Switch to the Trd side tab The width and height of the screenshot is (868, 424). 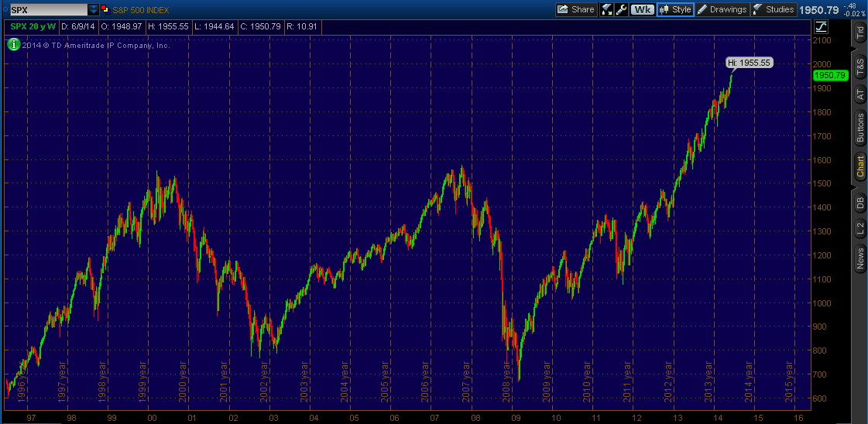(859, 32)
